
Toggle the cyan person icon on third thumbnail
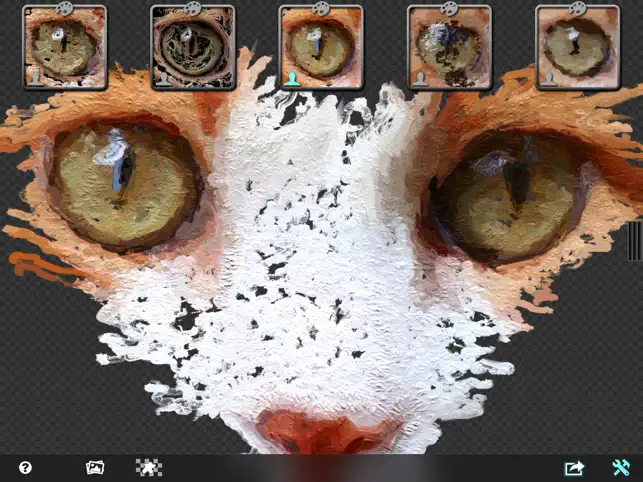click(x=292, y=79)
